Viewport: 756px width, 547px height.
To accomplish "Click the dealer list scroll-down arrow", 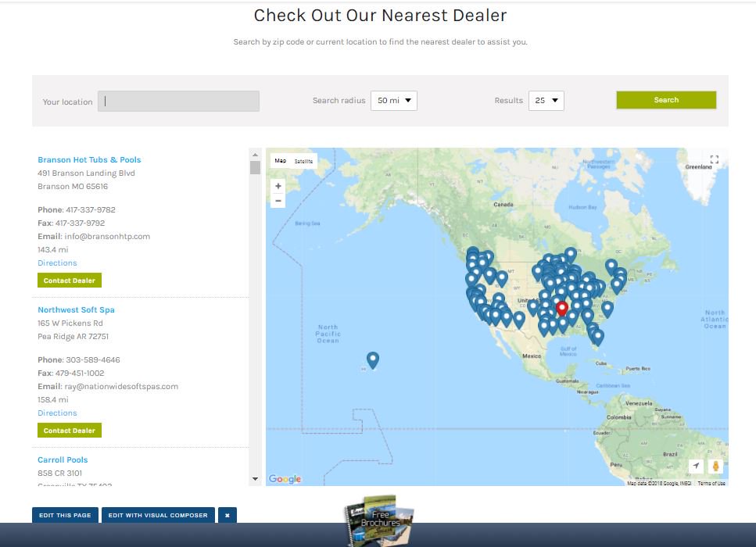I will pos(255,479).
